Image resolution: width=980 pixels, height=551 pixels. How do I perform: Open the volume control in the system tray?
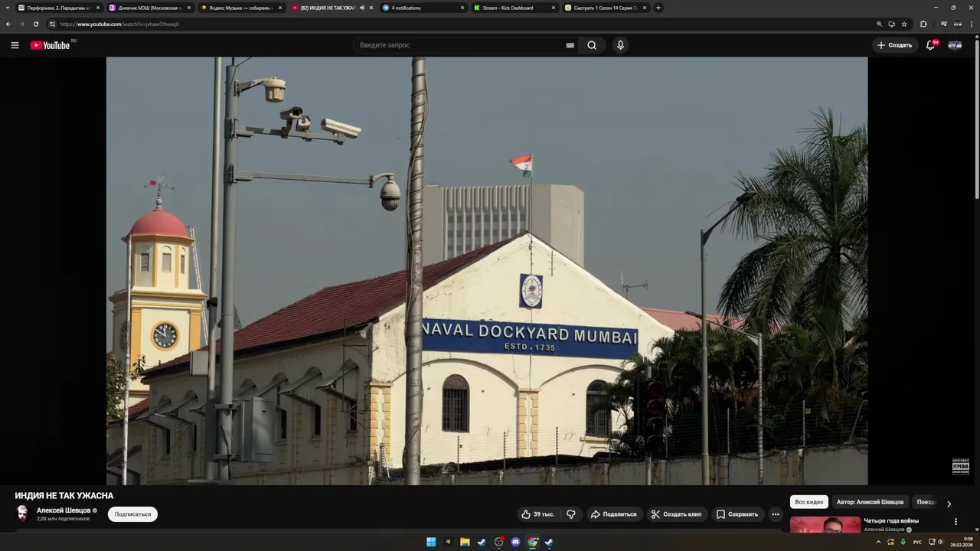tap(941, 542)
